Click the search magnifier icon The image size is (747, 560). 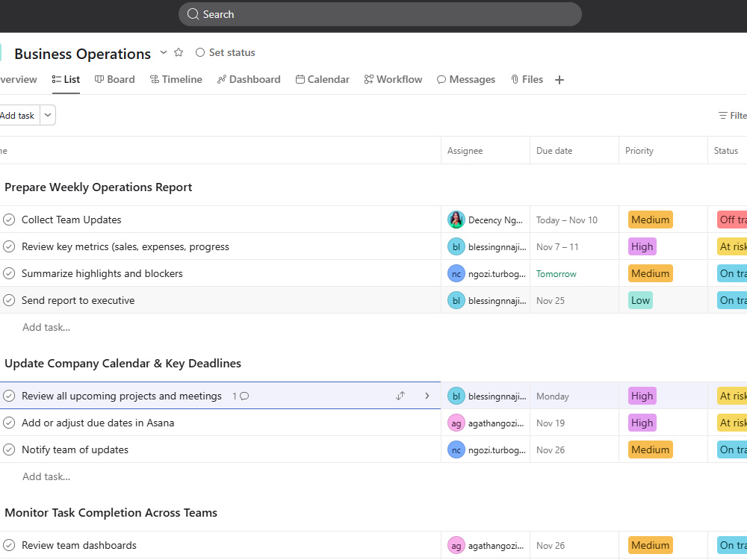pyautogui.click(x=193, y=14)
